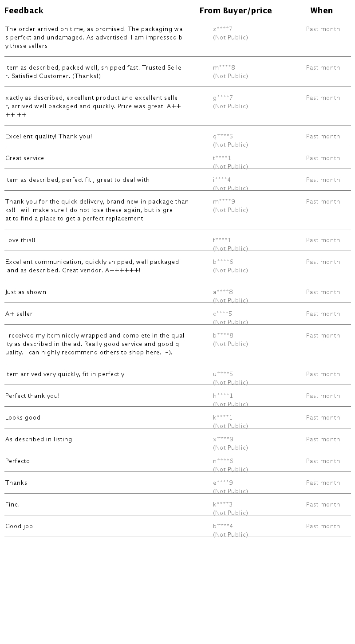Click the "Just as shown" feedback
355x644 pixels.
click(26, 292)
